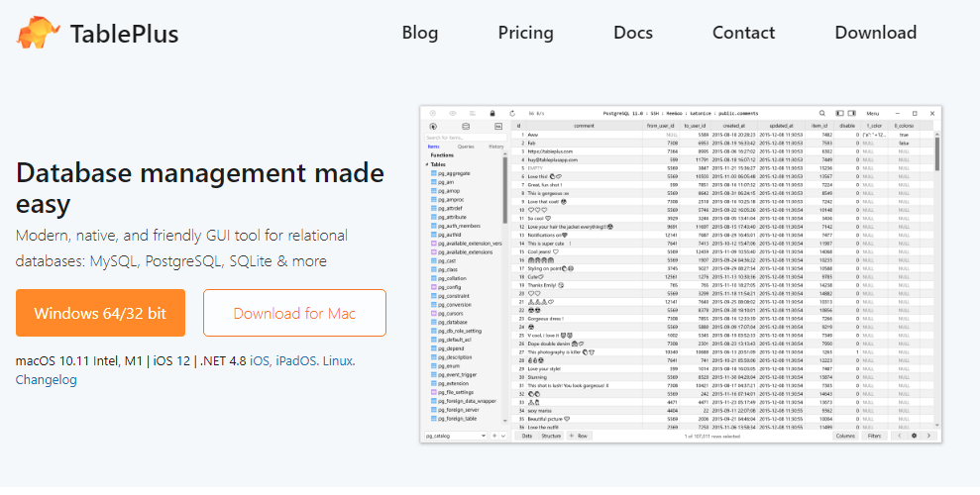Click the eye preview icon in the app toolbar

(453, 114)
